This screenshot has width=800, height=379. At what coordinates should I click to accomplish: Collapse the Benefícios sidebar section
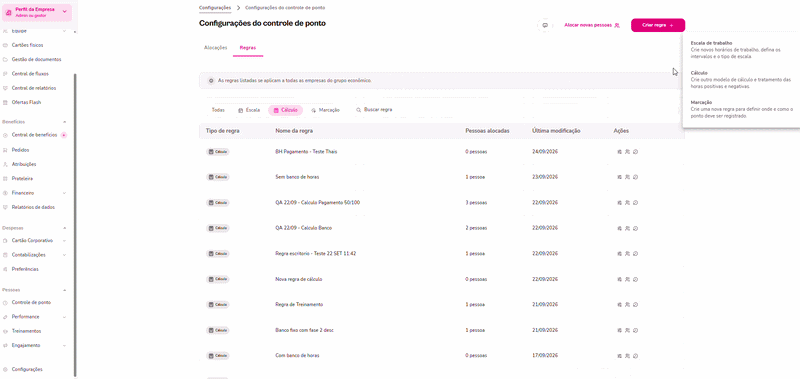point(64,122)
